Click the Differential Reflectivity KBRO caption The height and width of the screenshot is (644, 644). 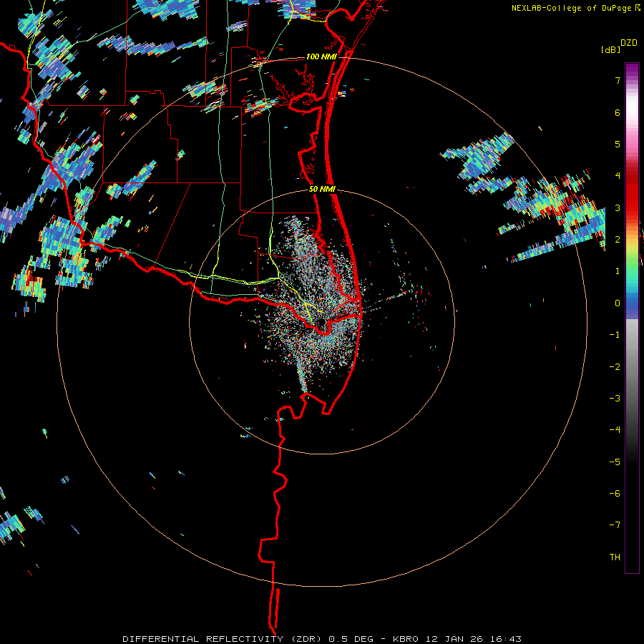322,639
